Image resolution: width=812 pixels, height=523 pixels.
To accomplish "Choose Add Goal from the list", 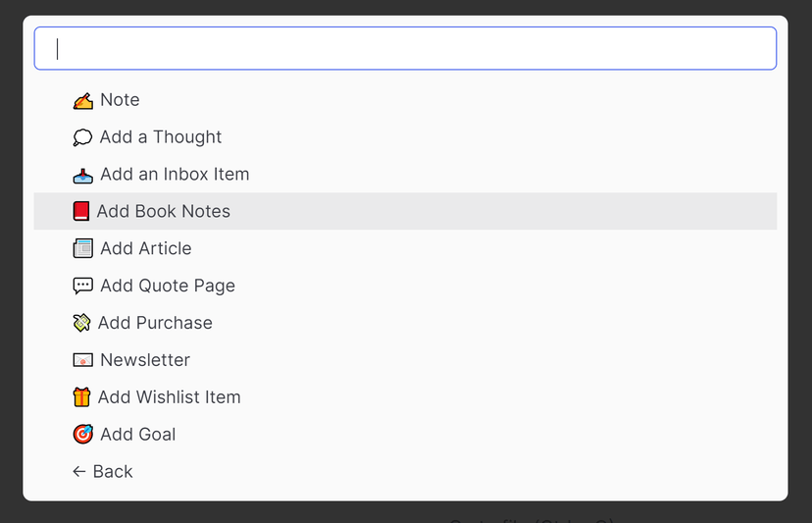I will pos(405,435).
